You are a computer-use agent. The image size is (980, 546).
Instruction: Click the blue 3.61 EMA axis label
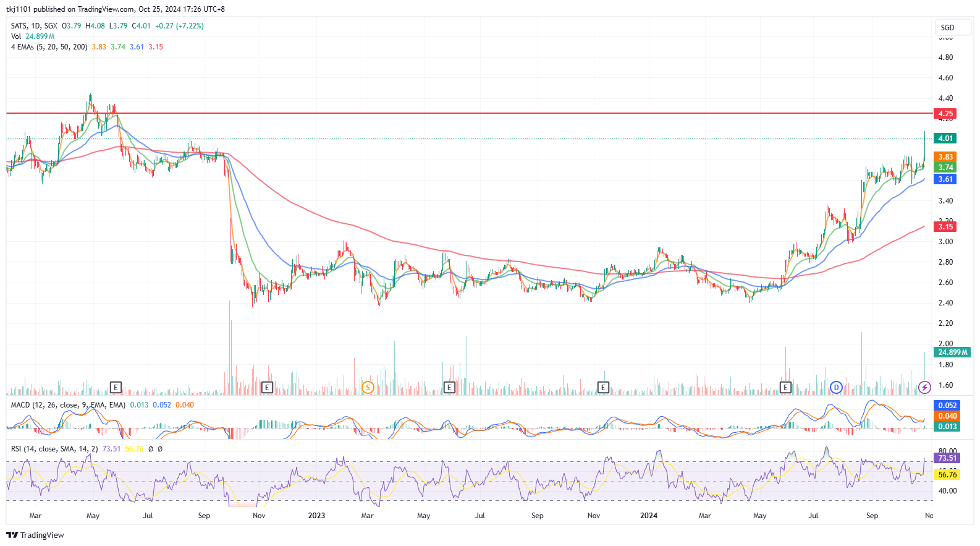[945, 179]
